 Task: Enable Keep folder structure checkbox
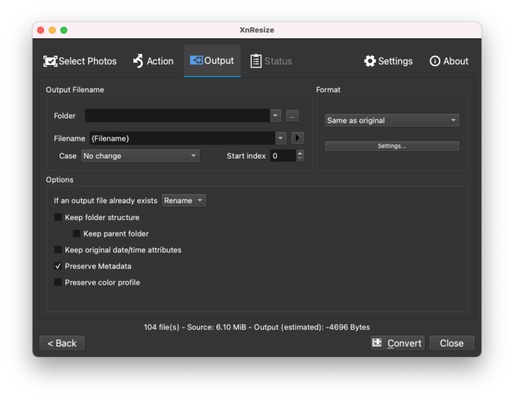pyautogui.click(x=58, y=217)
